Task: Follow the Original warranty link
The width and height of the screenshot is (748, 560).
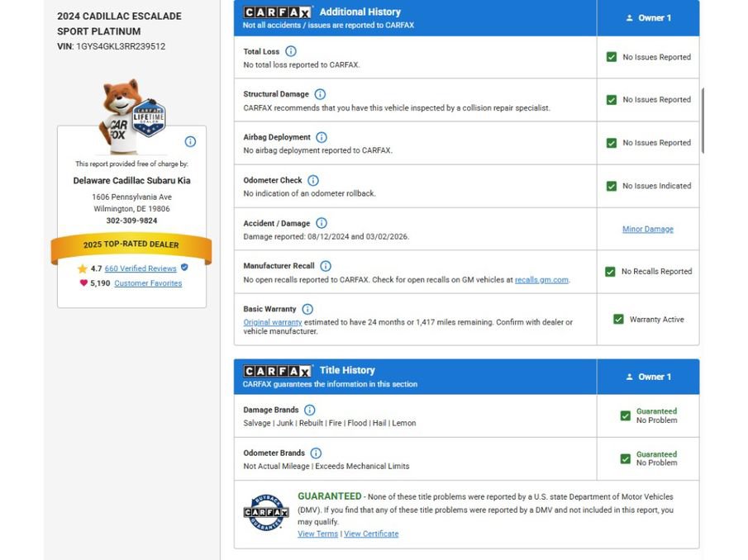Action: click(x=273, y=322)
